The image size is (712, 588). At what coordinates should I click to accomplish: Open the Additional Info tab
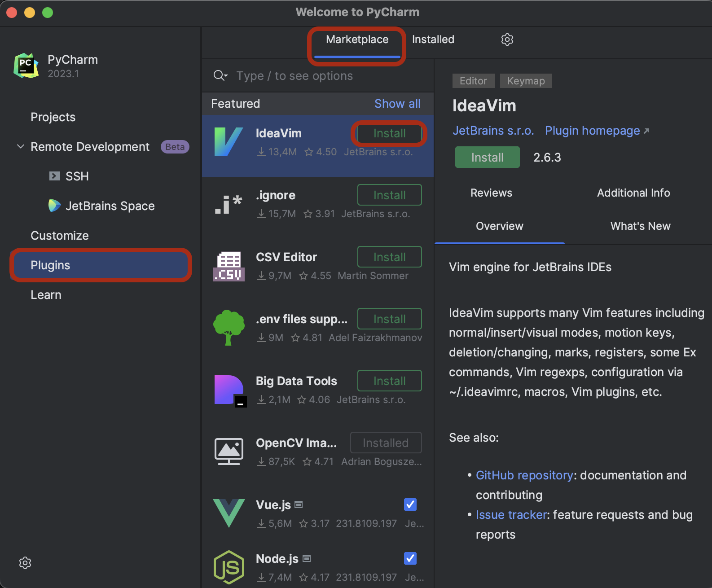click(633, 193)
